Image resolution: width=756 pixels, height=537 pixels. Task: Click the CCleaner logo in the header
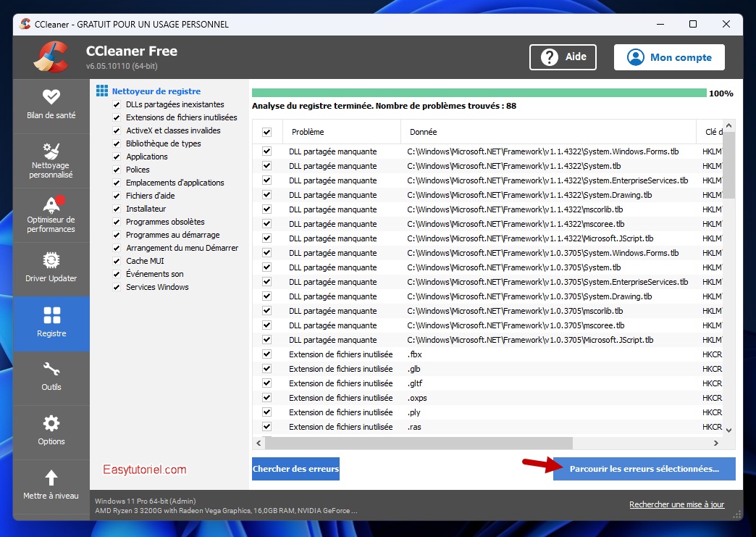tap(51, 57)
